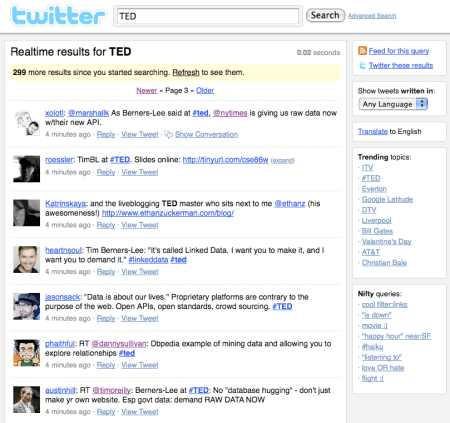450x423 pixels.
Task: Run nifty query "is down"
Action: (376, 315)
